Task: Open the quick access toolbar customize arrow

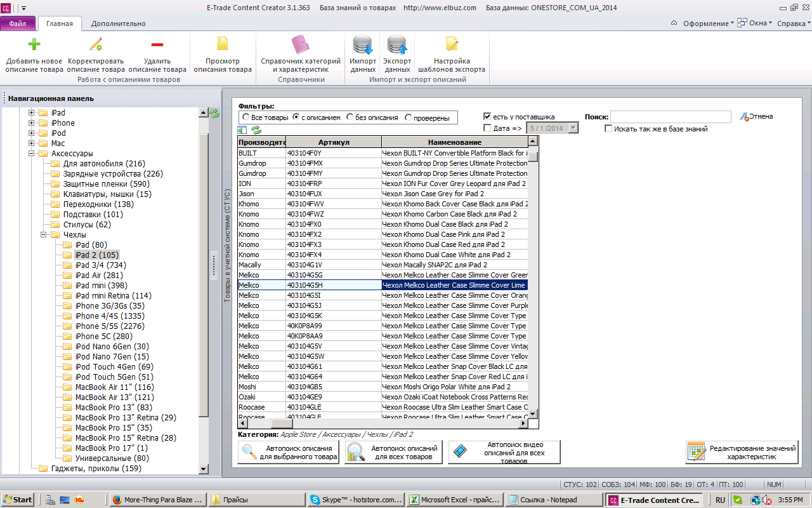Action: click(24, 8)
